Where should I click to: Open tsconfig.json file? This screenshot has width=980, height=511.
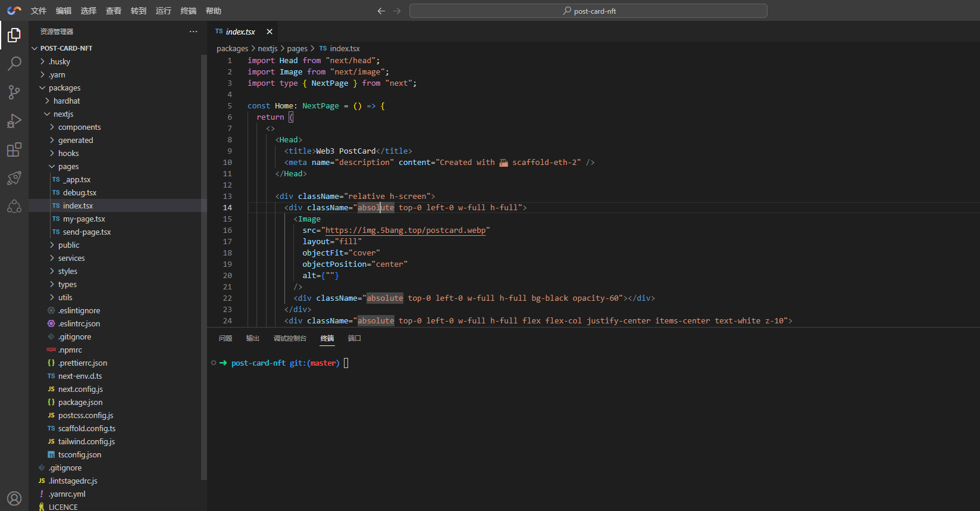(x=118, y=454)
